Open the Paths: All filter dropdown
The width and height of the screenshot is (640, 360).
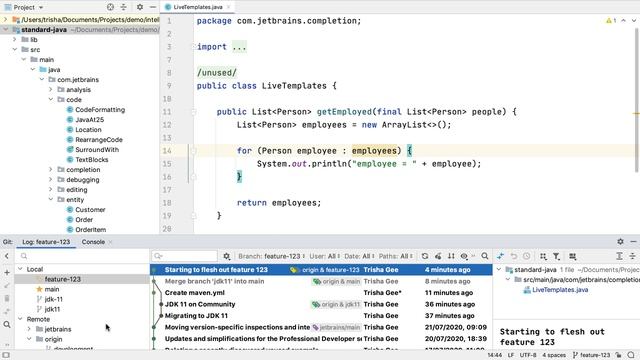point(396,256)
